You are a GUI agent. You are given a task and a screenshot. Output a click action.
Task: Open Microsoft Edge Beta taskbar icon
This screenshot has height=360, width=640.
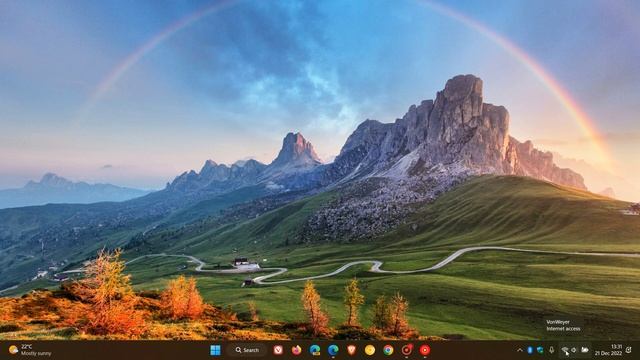[315, 350]
